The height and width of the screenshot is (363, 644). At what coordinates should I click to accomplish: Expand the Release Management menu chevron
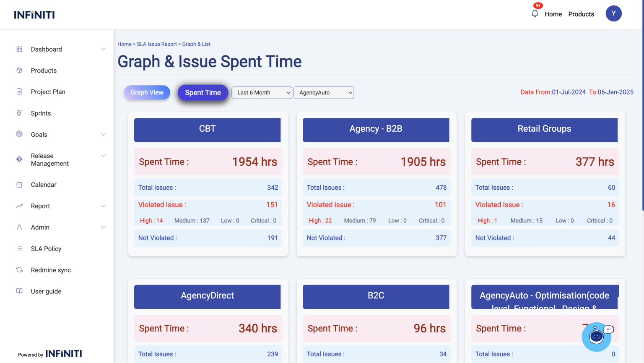(103, 156)
